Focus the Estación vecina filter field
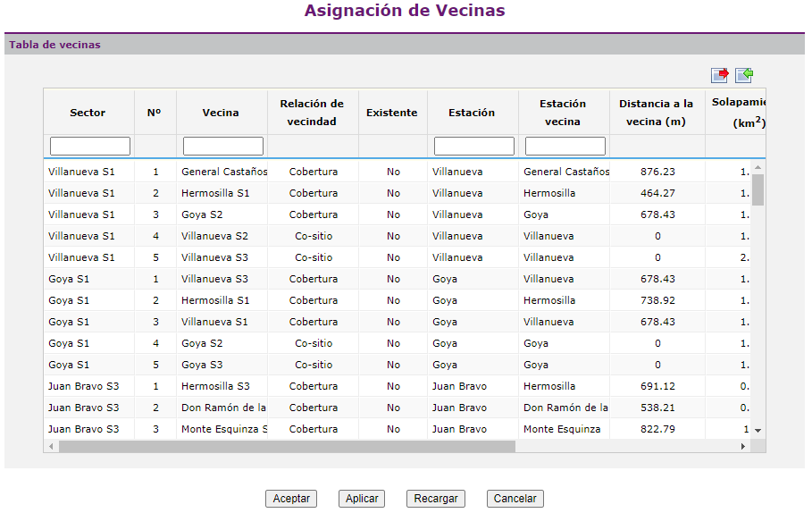The image size is (812, 513). (565, 147)
